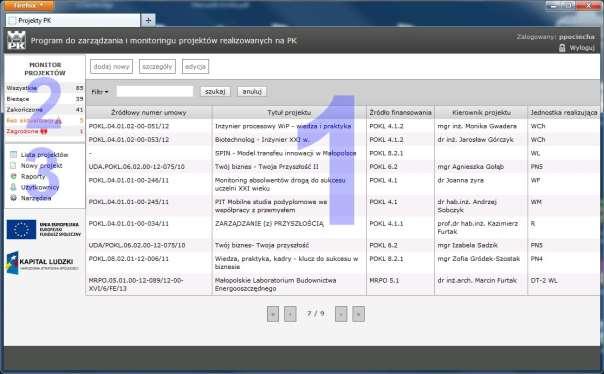This screenshot has height=374, width=604.
Task: Click the Nowy projekt page icon
Action: coord(13,165)
